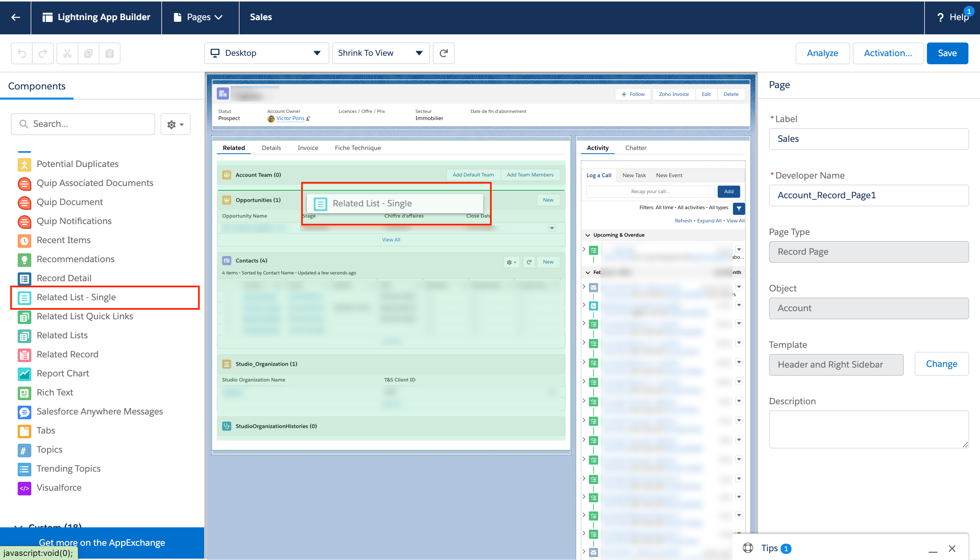Click the Related List Quick Links icon
Viewport: 980px width, 560px height.
[x=24, y=317]
